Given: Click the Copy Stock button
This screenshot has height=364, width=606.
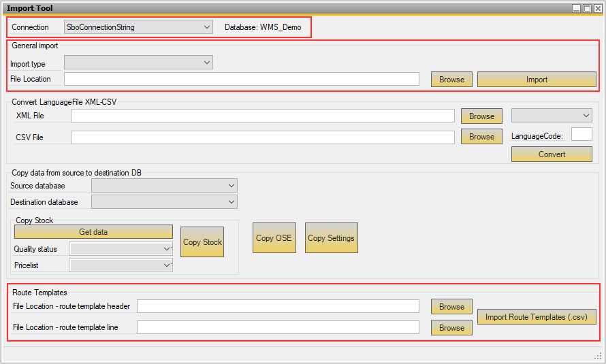Looking at the screenshot, I should pyautogui.click(x=202, y=242).
